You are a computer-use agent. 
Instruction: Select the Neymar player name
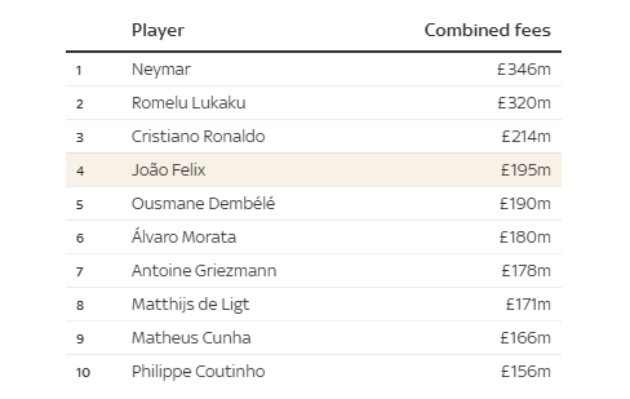pyautogui.click(x=161, y=70)
